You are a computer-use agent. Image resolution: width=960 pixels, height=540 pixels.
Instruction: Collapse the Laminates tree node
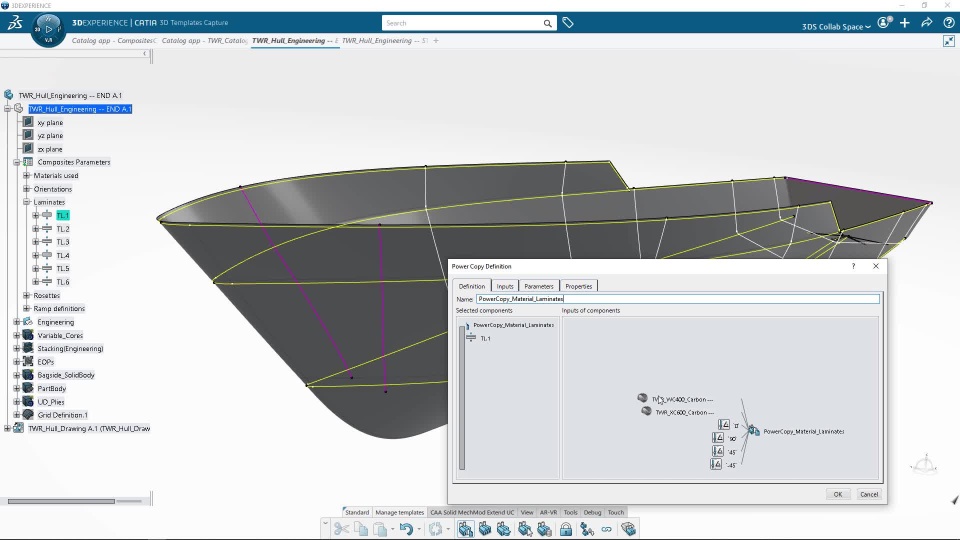(26, 202)
